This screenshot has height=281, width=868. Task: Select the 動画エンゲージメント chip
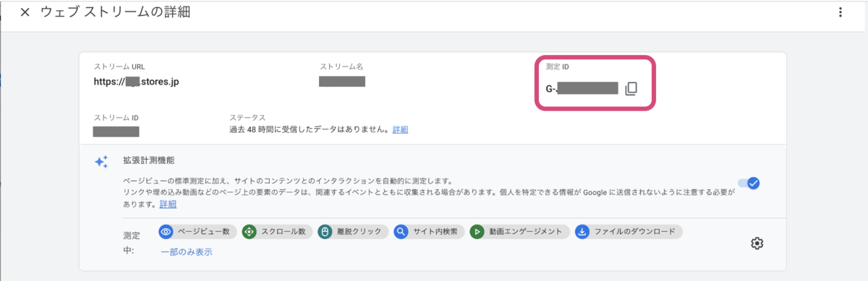[x=519, y=232]
